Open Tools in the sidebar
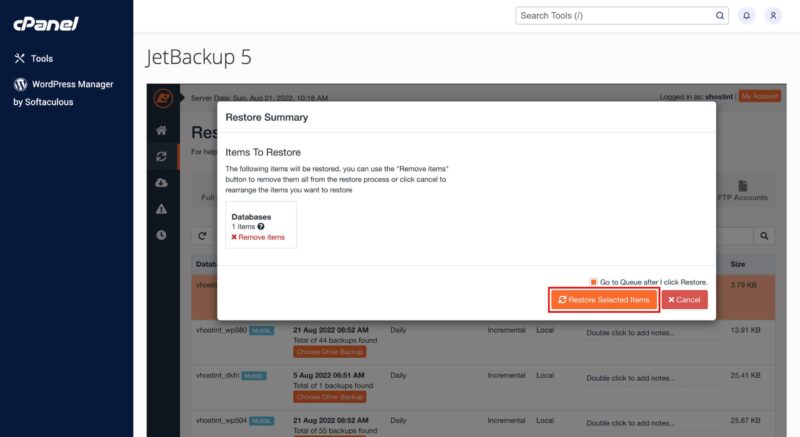Viewport: 800px width, 437px height. coord(34,58)
